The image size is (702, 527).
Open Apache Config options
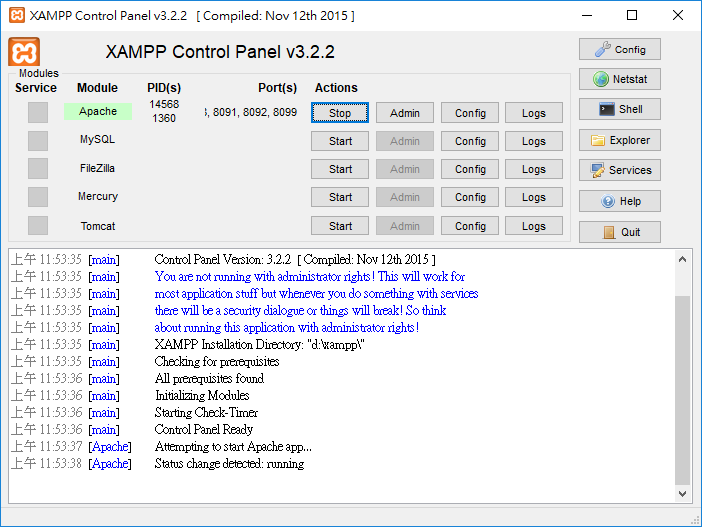coord(470,113)
